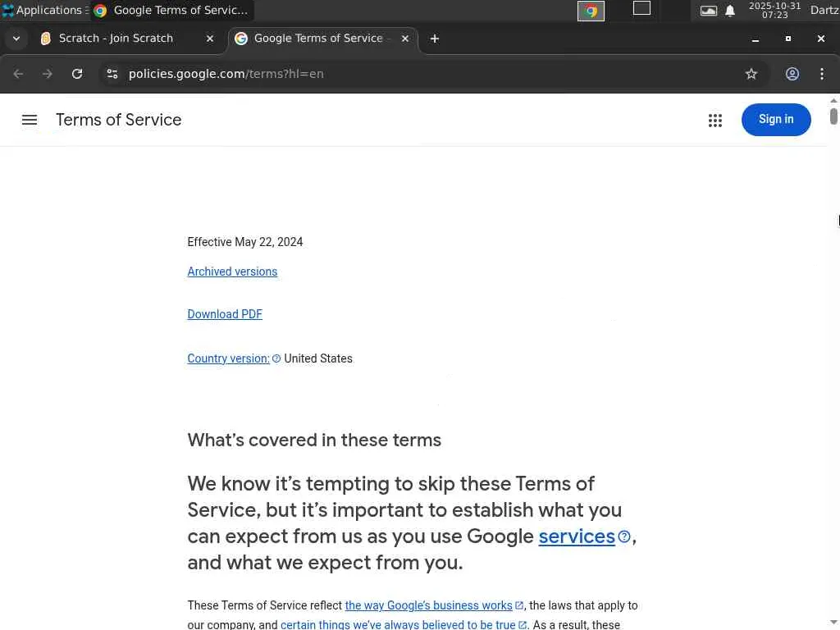Open a new browser tab
Image resolution: width=840 pixels, height=630 pixels.
pos(435,39)
